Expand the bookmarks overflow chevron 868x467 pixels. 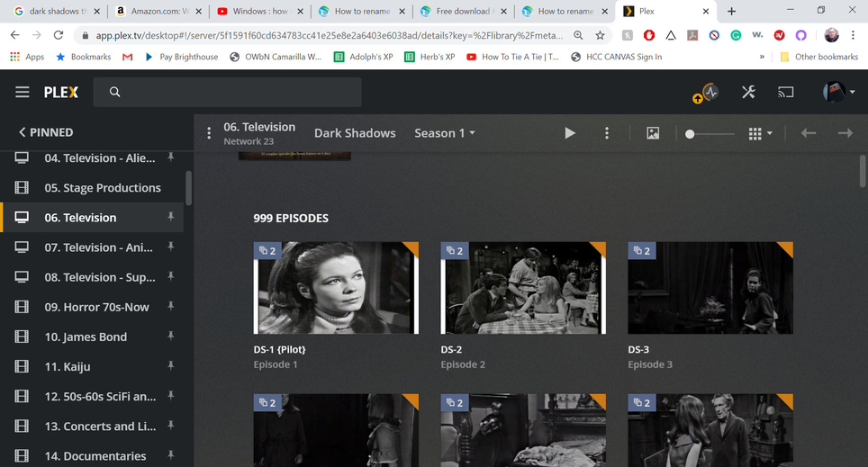tap(762, 57)
